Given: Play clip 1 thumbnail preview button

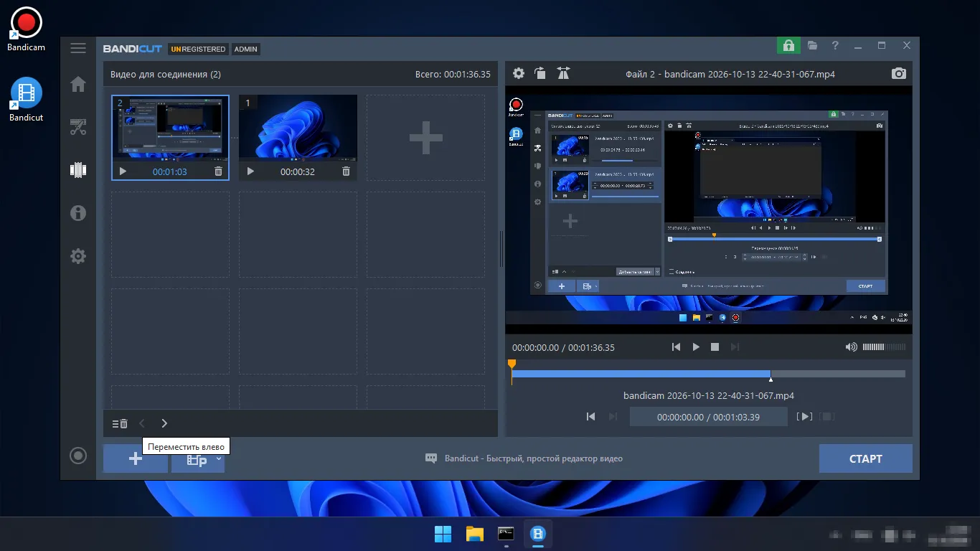Looking at the screenshot, I should point(250,171).
